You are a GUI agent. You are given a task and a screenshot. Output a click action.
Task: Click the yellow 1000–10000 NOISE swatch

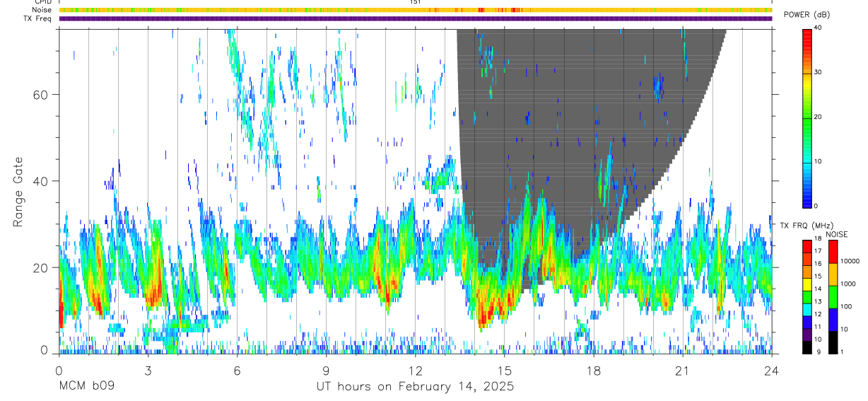pyautogui.click(x=833, y=274)
